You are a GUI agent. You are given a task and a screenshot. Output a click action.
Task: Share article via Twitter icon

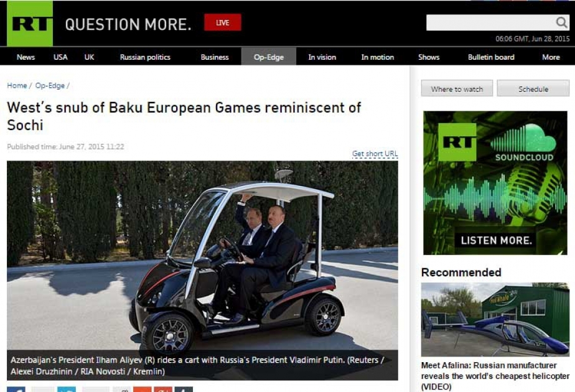point(67,390)
